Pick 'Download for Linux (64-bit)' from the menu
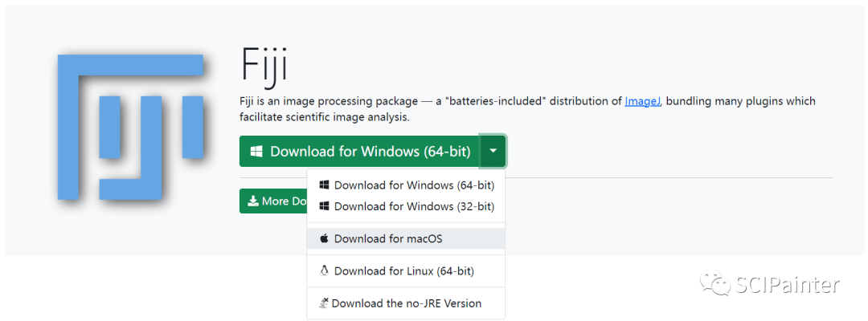 (x=403, y=271)
